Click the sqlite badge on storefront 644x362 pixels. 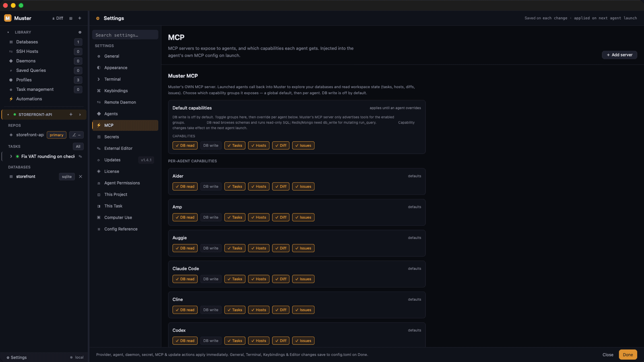click(67, 177)
